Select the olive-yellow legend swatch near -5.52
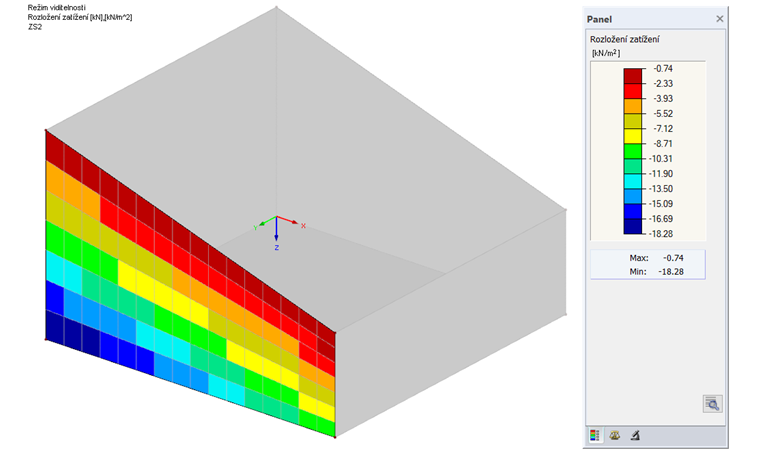This screenshot has height=455, width=760. point(633,121)
